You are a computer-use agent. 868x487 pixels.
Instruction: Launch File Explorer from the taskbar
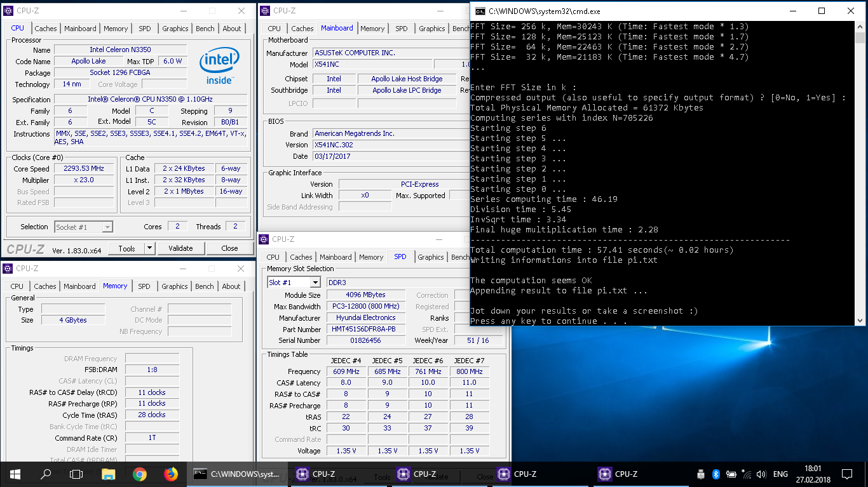[108, 474]
